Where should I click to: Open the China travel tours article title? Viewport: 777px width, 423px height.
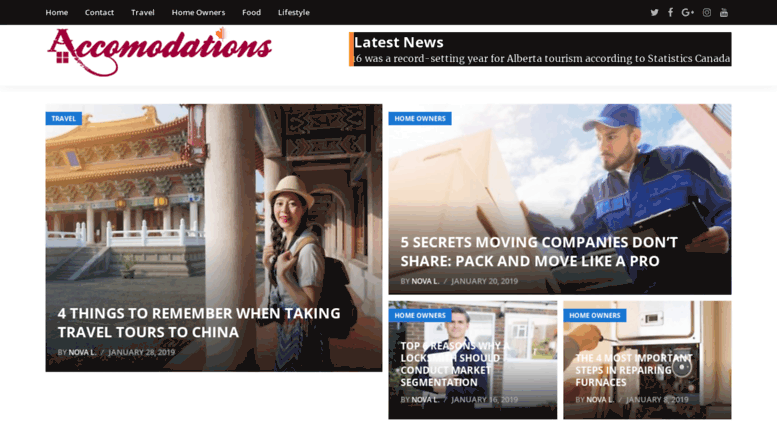pos(199,322)
